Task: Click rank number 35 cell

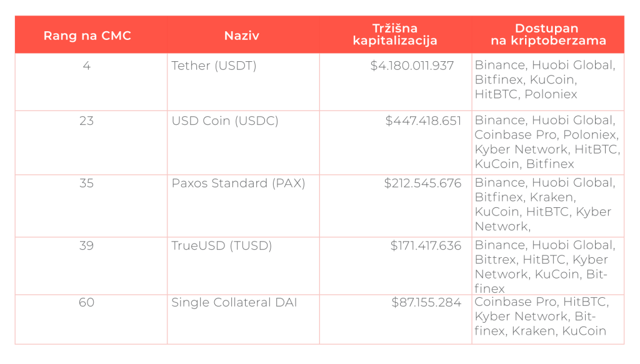Action: 86,184
